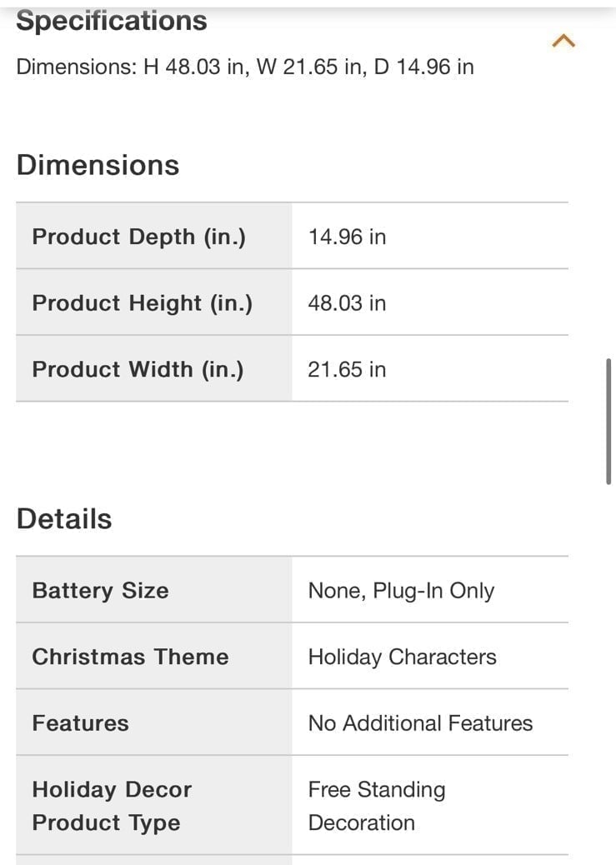Click the Battery Size label
The width and height of the screenshot is (616, 865).
coord(100,591)
